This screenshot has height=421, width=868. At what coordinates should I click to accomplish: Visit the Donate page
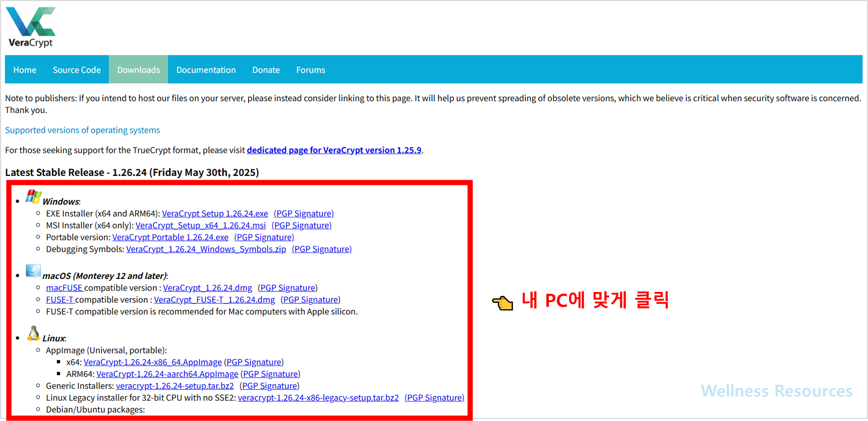pyautogui.click(x=266, y=70)
